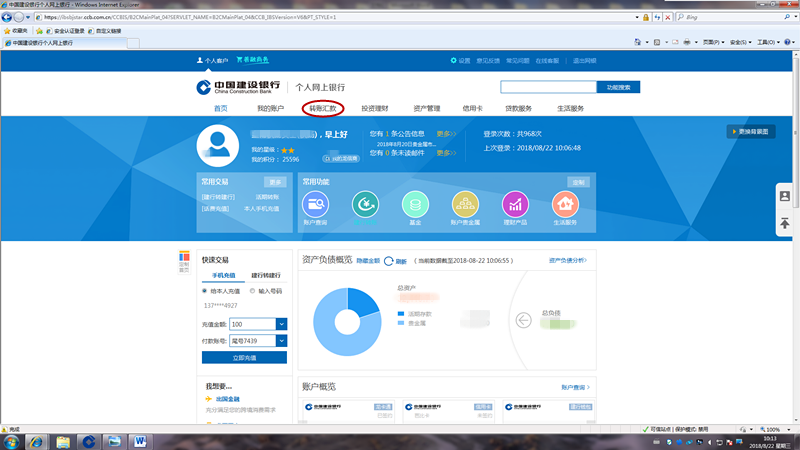Screen dimensions: 800x450
Task: Open the 账户贵金属 precious metals icon
Action: [x=465, y=204]
